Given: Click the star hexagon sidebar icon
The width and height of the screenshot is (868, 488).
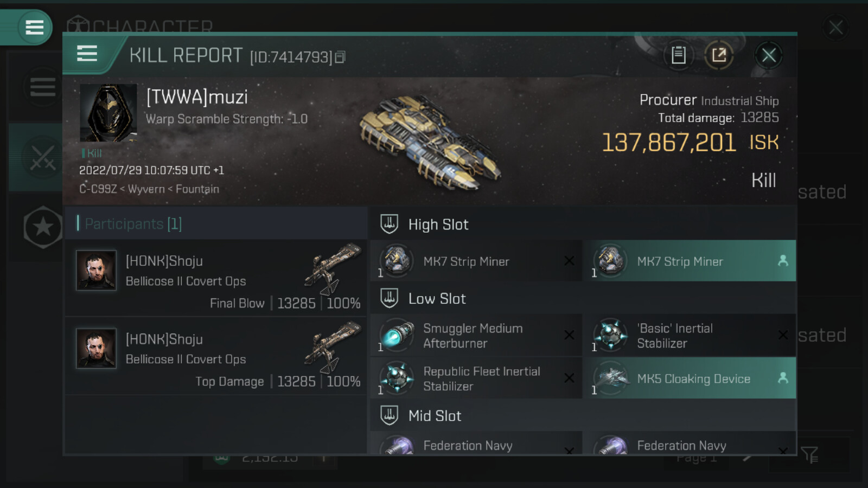Looking at the screenshot, I should [42, 227].
